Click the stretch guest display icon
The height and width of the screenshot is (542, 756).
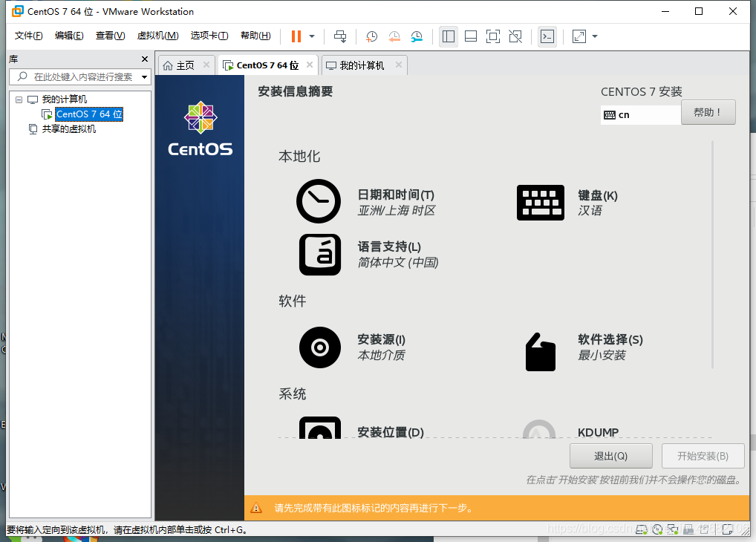[x=579, y=36]
